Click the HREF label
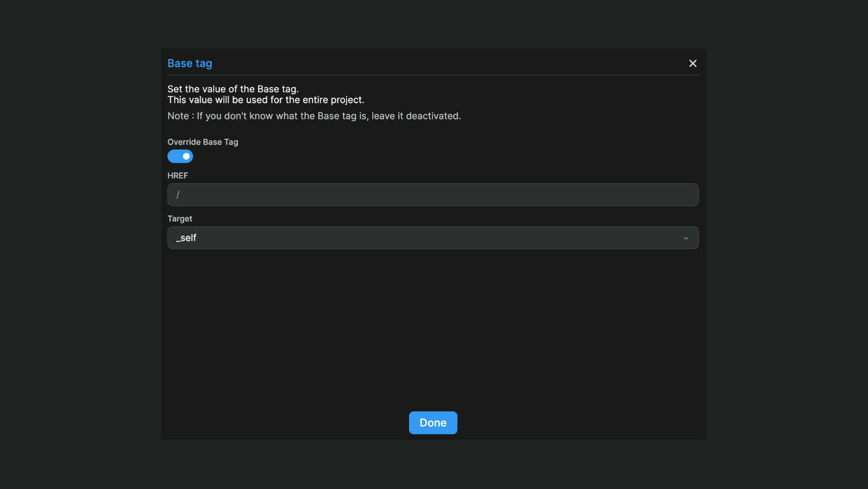This screenshot has height=489, width=868. pyautogui.click(x=177, y=175)
